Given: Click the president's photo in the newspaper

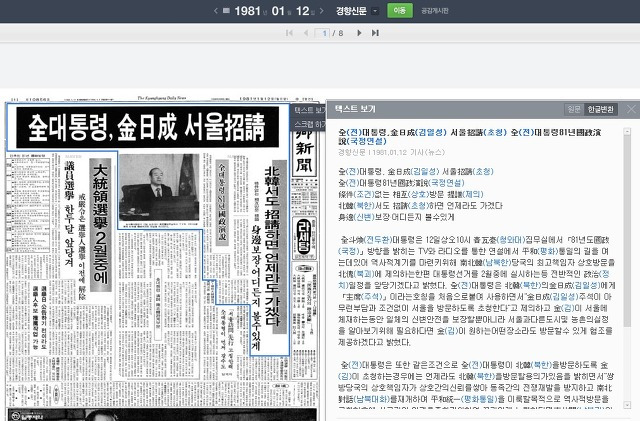Looking at the screenshot, I should click(x=159, y=187).
